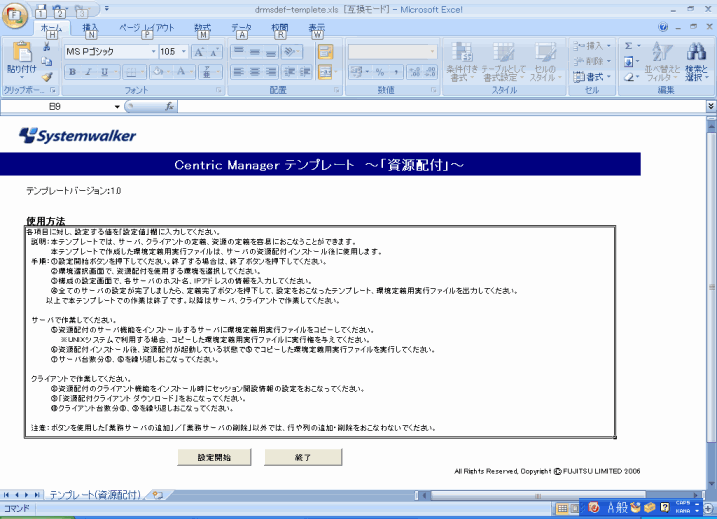Viewport: 717px width, 519px height.
Task: Toggle Merge and Center button
Action: click(x=325, y=72)
